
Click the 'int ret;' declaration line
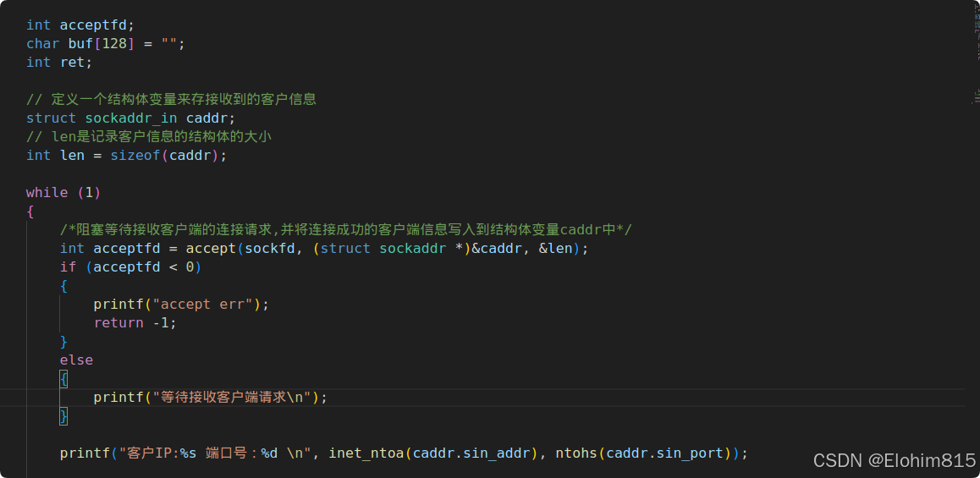coord(59,63)
